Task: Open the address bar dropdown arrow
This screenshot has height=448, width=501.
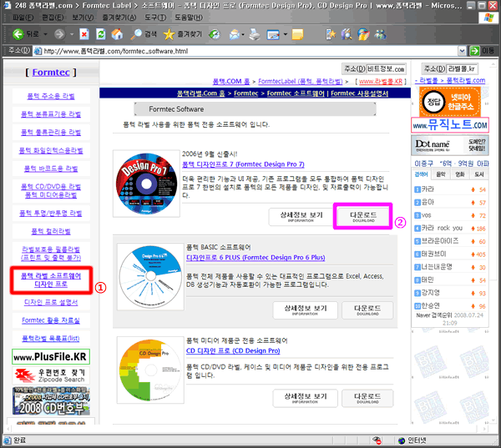Action: [463, 51]
